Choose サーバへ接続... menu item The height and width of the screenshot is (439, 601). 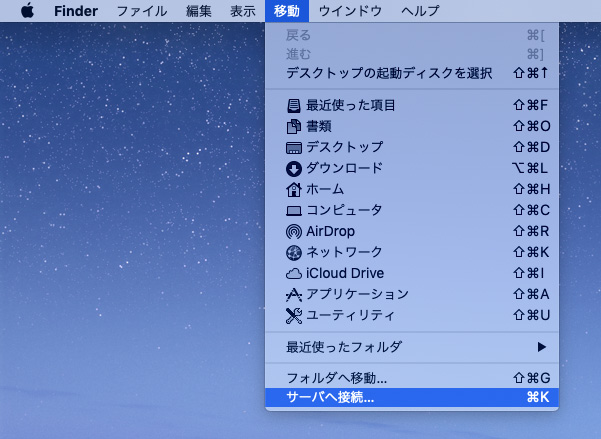coord(412,397)
